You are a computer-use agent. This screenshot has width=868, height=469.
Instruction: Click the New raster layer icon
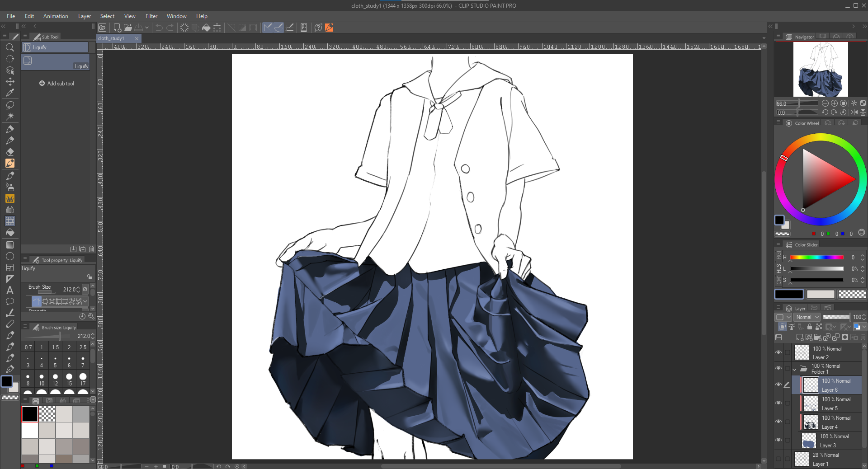[x=799, y=338]
